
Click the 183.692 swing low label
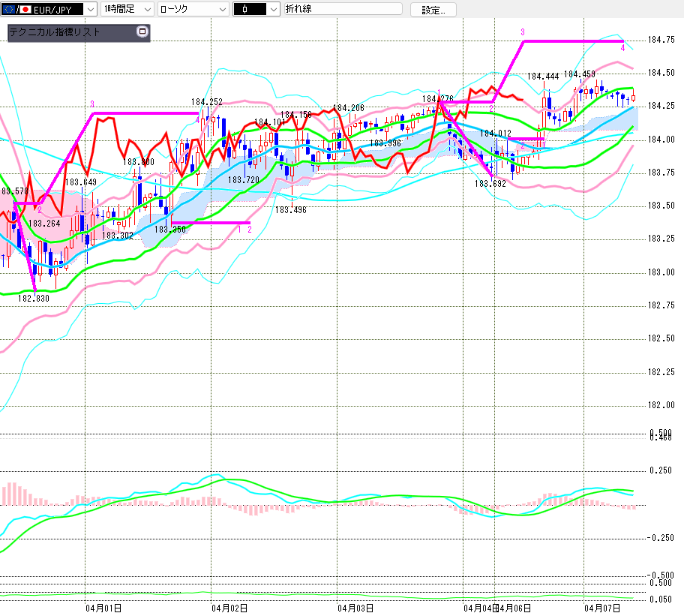(x=490, y=182)
